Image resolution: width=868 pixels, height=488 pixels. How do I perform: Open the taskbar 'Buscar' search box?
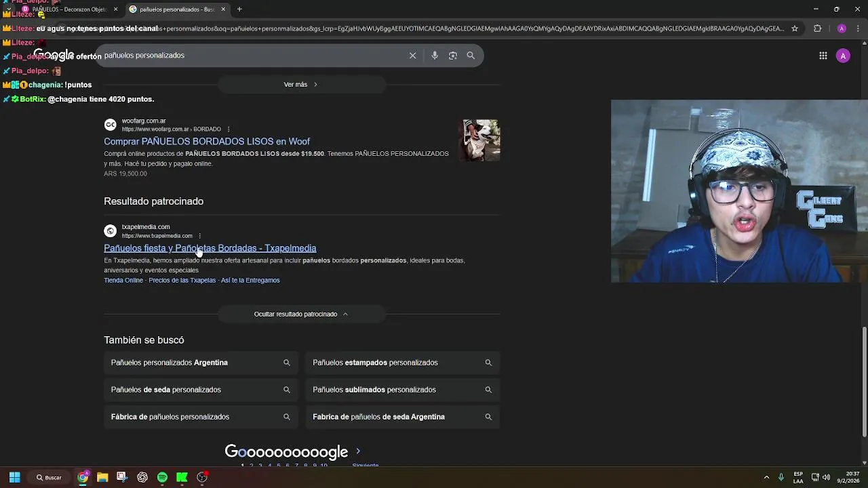(49, 477)
